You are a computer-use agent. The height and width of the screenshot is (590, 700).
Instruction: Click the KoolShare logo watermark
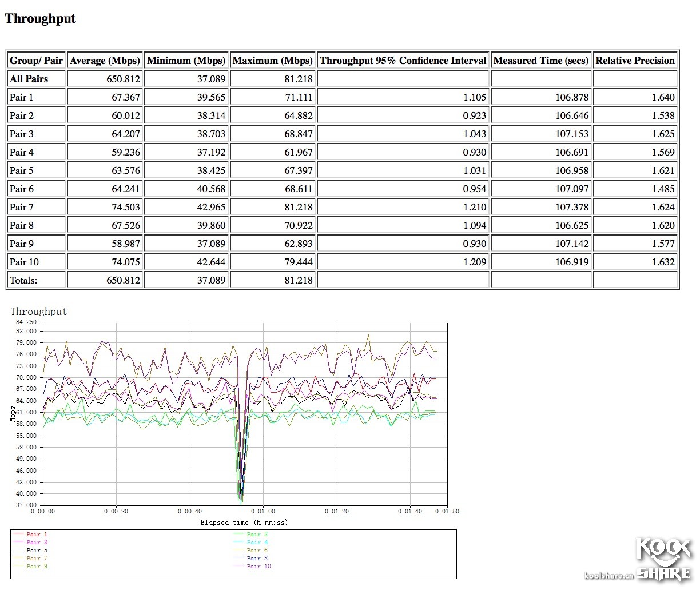[663, 559]
